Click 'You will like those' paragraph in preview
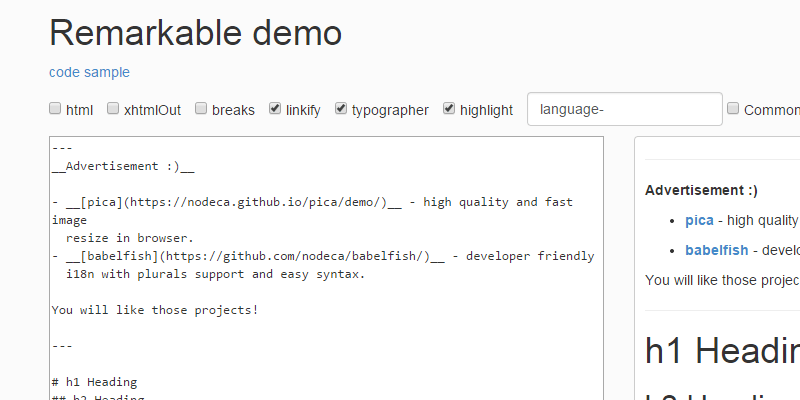 coord(722,280)
